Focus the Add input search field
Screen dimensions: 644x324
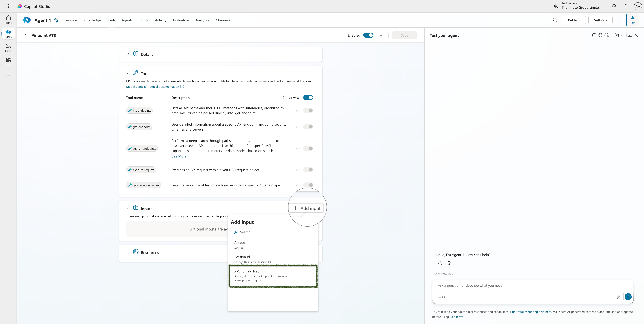click(x=273, y=232)
